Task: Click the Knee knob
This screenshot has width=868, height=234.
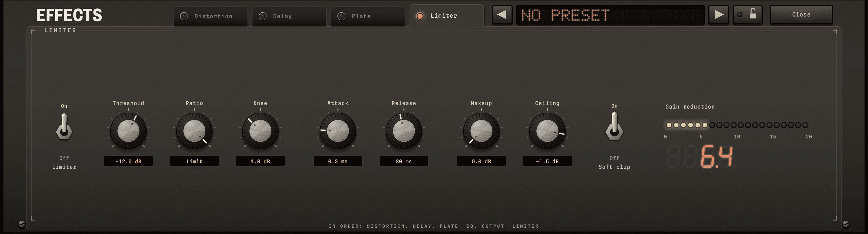Action: pyautogui.click(x=260, y=131)
